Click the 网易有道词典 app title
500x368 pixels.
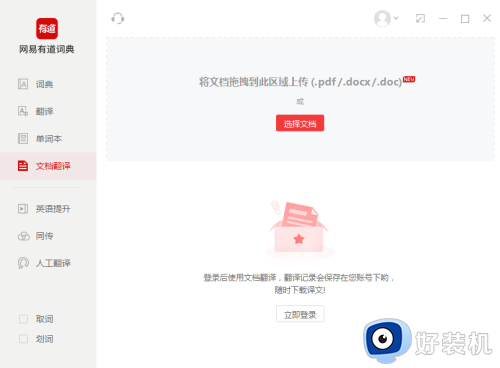click(x=47, y=49)
